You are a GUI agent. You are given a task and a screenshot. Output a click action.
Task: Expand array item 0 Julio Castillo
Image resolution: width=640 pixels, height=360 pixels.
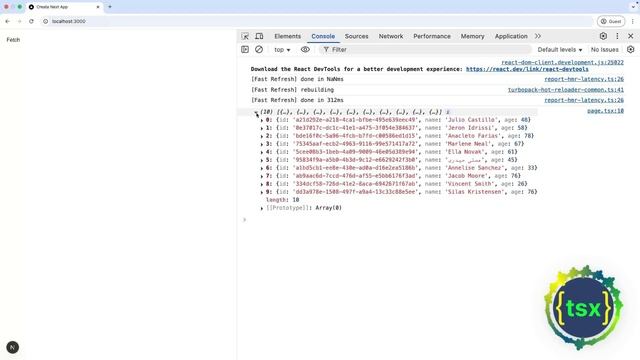(262, 120)
